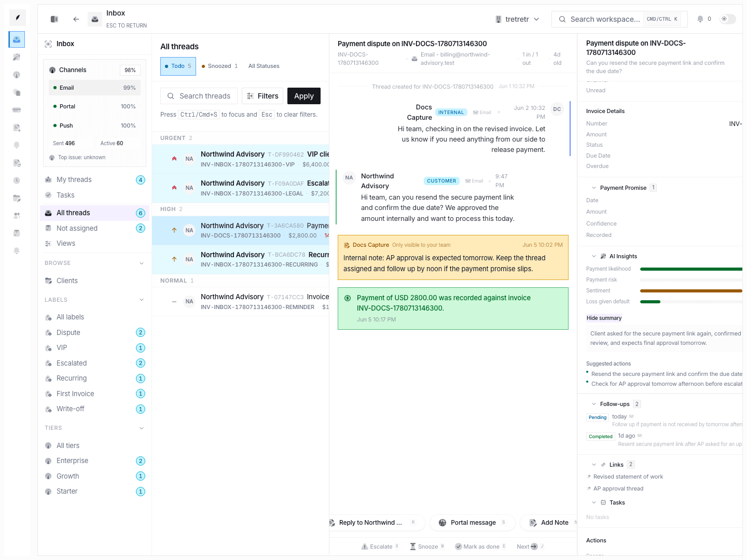Click the Escalate warning icon
Screen dimensions: 747x560
click(x=365, y=547)
